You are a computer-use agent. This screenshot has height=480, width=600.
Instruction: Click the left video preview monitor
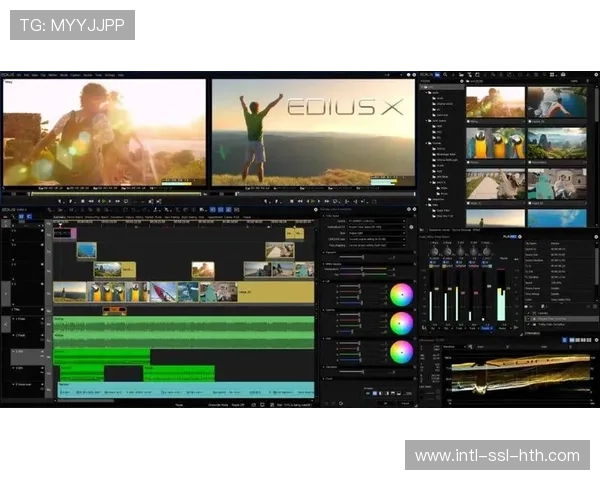[x=104, y=130]
